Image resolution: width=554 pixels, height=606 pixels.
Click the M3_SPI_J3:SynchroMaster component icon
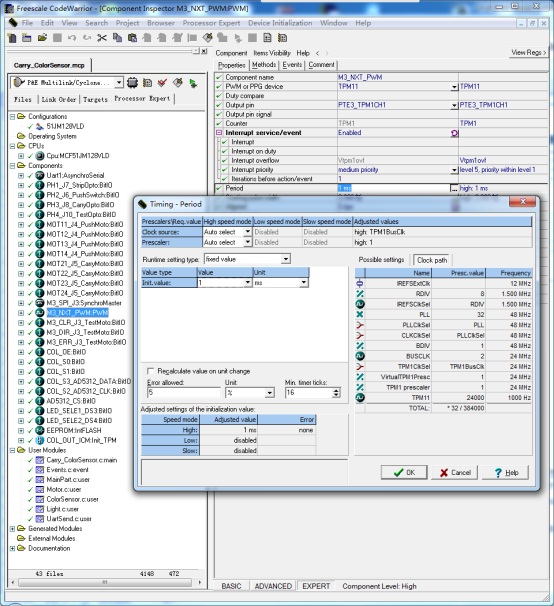[40, 303]
